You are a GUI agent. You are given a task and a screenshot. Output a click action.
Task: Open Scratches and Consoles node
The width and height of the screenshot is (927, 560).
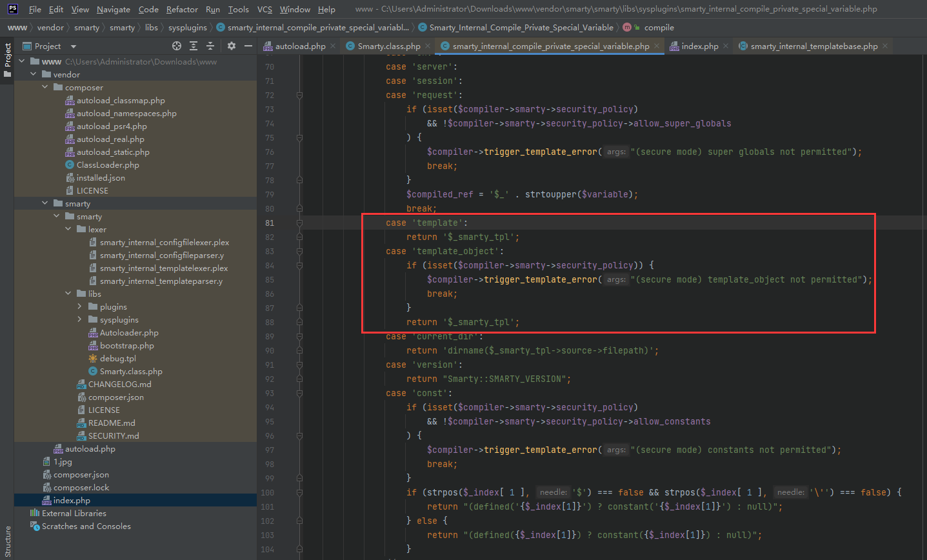(86, 526)
